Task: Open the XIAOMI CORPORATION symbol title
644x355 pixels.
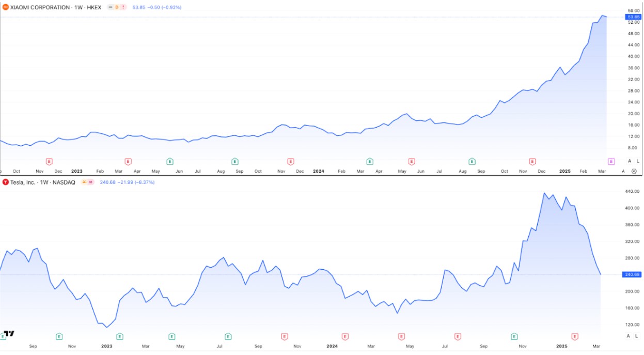Action: point(40,7)
